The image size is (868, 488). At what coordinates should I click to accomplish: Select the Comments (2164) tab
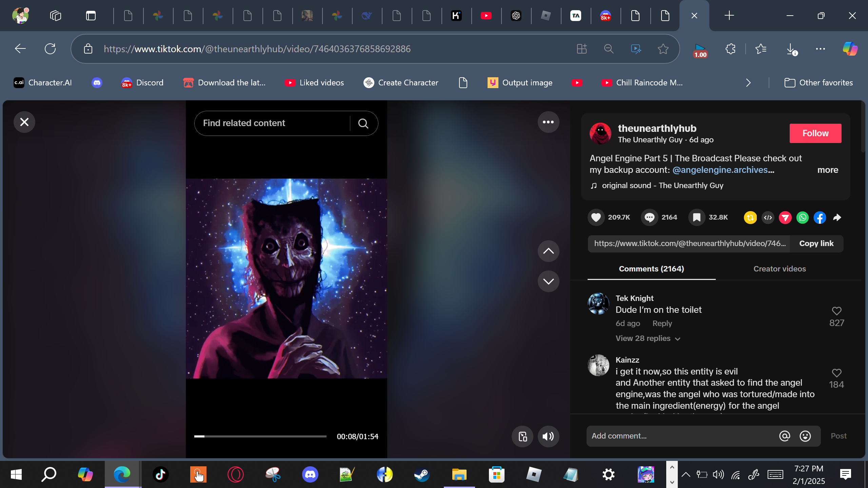[x=651, y=269]
